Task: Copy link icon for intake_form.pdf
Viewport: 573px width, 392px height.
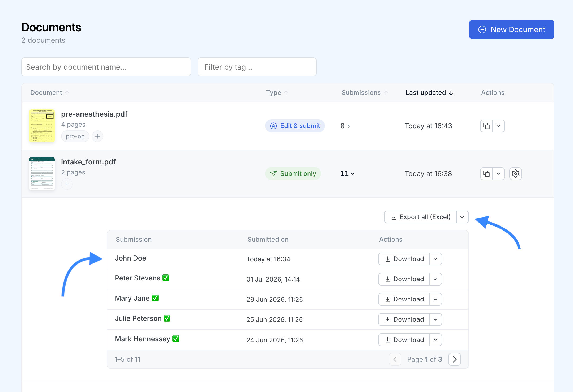Action: click(x=486, y=174)
